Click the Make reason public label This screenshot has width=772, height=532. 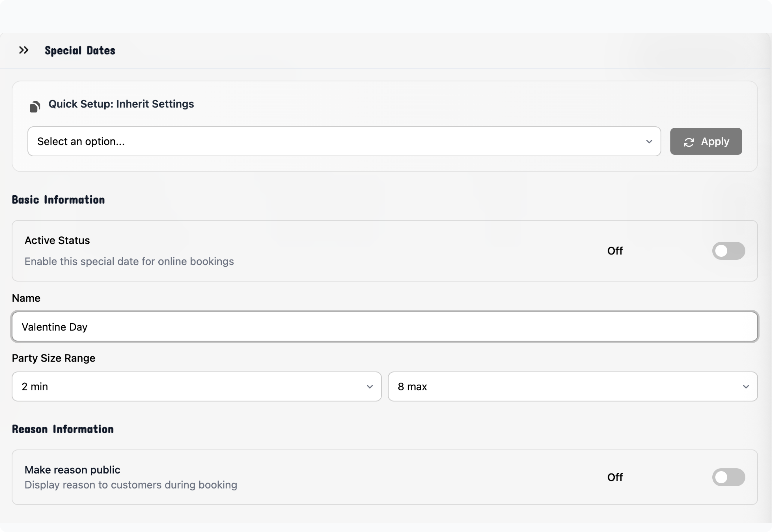72,470
